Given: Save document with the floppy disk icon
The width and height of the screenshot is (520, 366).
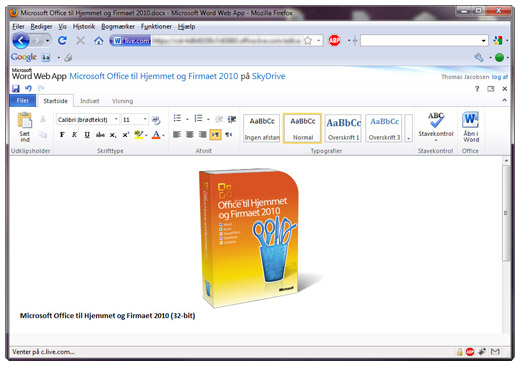Looking at the screenshot, I should [16, 88].
